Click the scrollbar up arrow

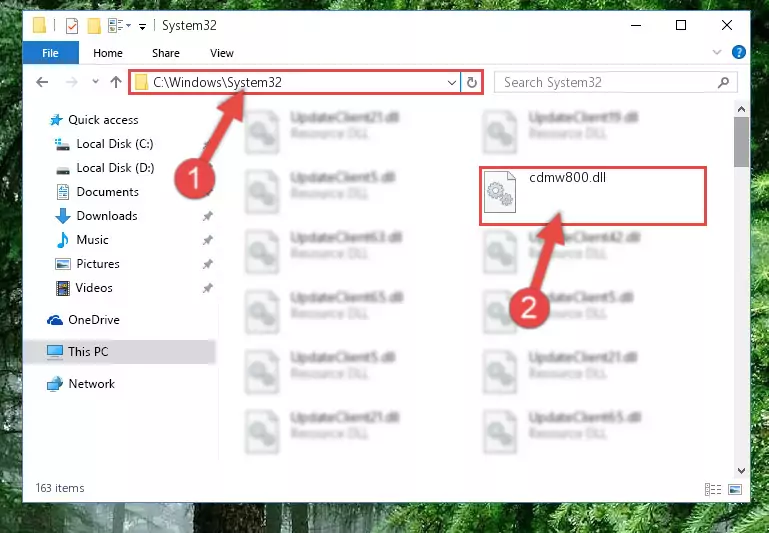[742, 109]
